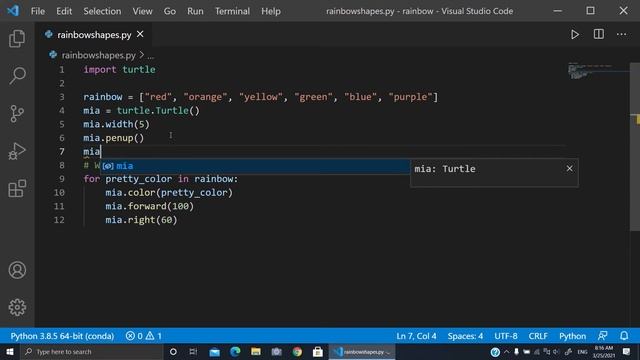Select Python 3.8.5 64-bit interpreter

pyautogui.click(x=62, y=336)
